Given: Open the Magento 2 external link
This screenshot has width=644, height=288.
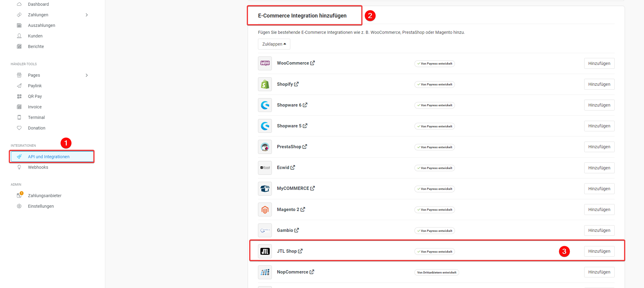Looking at the screenshot, I should coord(303,210).
